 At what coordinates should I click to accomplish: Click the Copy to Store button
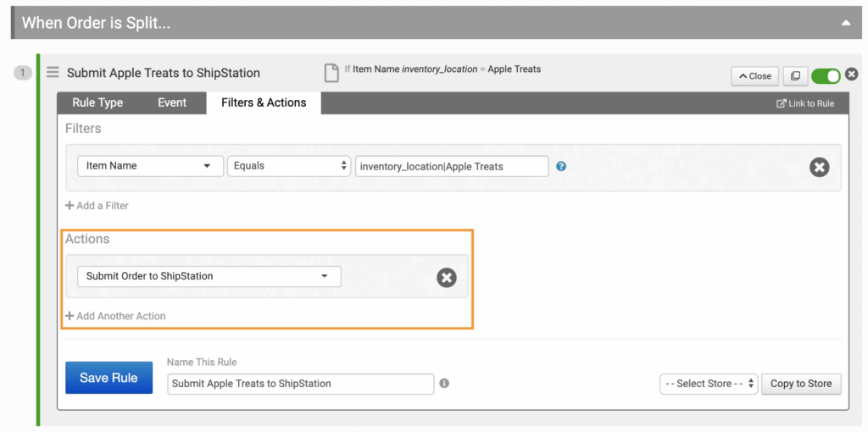coord(801,384)
